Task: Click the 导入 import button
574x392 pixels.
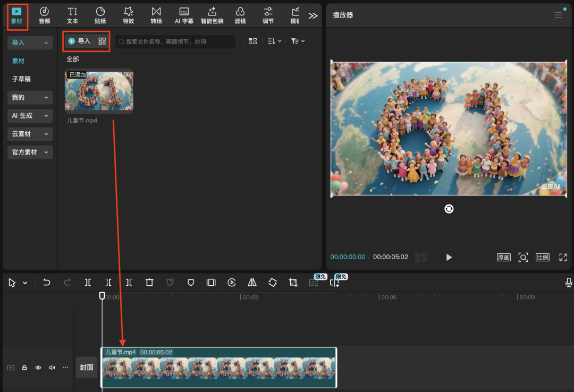Action: (x=80, y=41)
